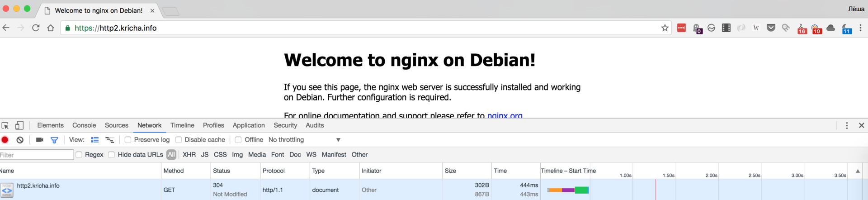Open the No throttling dropdown

pos(304,140)
